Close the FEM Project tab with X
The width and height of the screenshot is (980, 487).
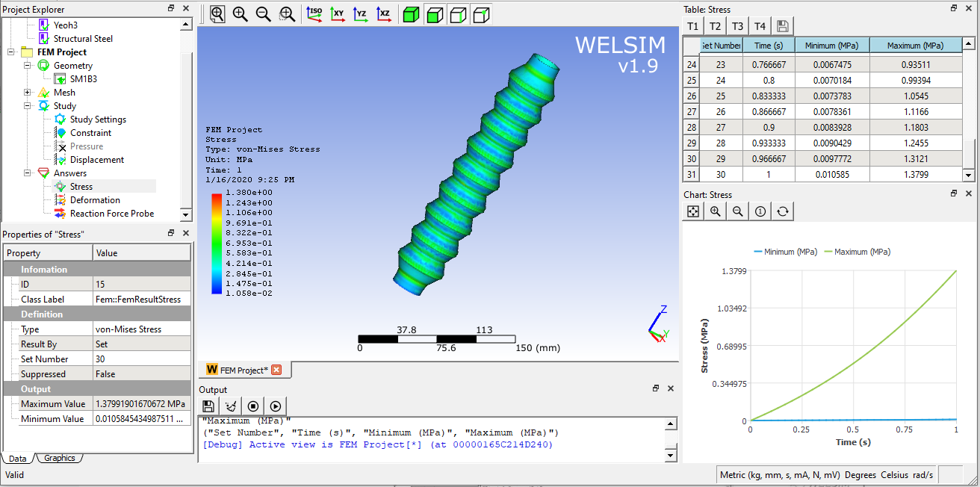click(276, 370)
